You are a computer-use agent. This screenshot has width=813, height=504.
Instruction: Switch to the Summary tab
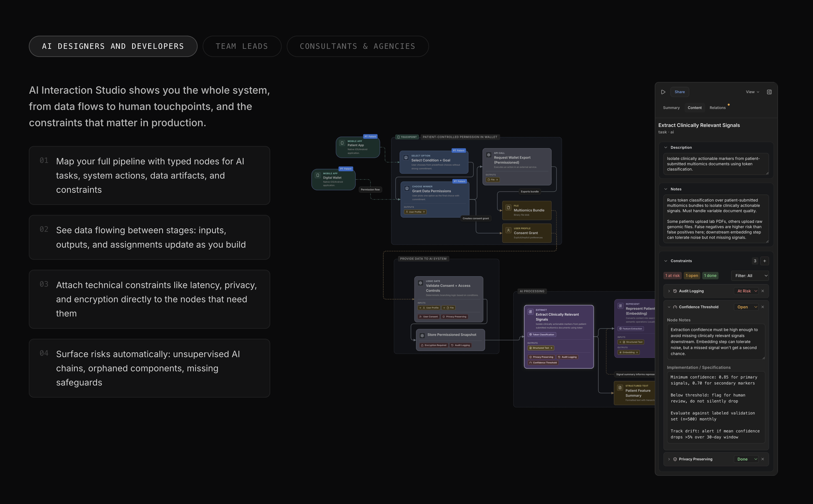(671, 107)
